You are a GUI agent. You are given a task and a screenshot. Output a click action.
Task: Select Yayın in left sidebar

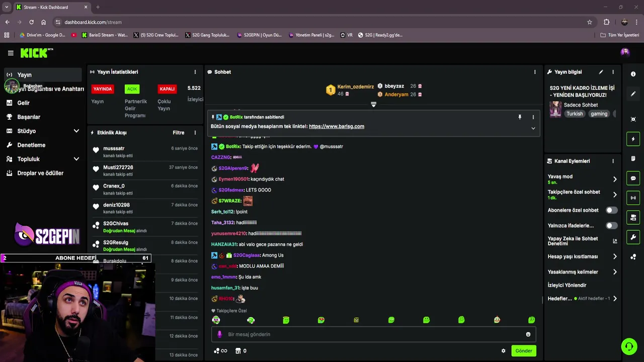click(x=43, y=74)
